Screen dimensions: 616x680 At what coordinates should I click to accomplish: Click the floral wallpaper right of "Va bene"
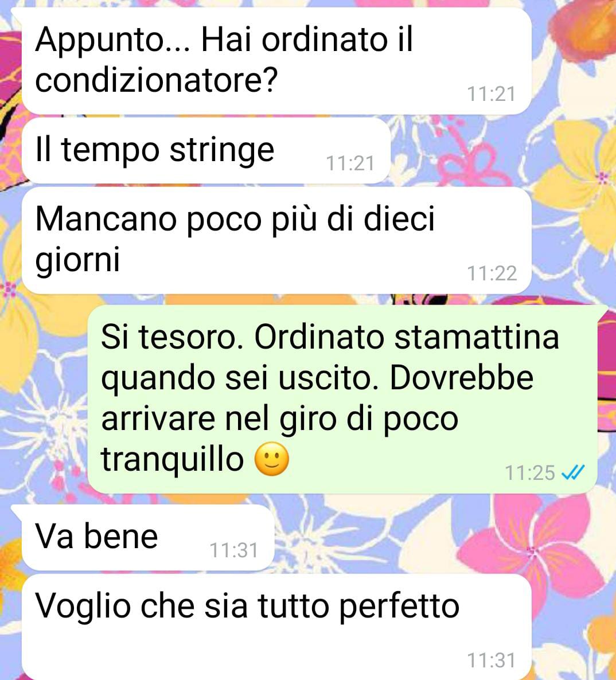coord(442,537)
